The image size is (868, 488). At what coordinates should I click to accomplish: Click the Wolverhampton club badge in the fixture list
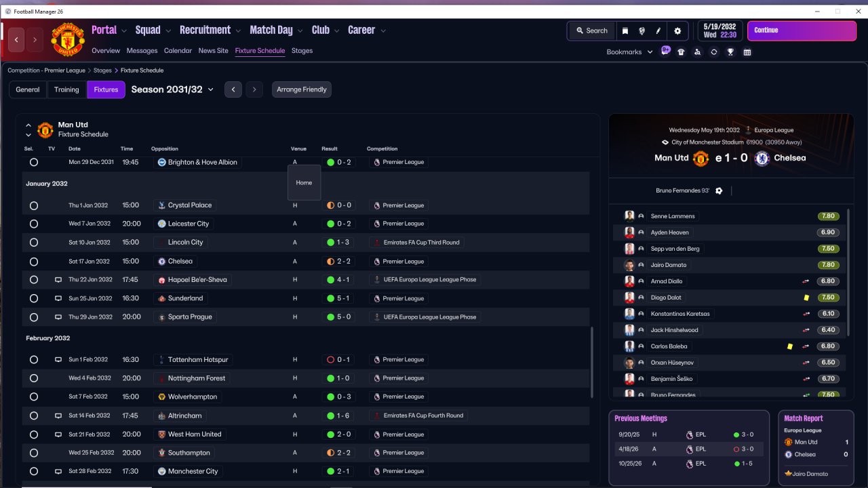[x=161, y=396]
